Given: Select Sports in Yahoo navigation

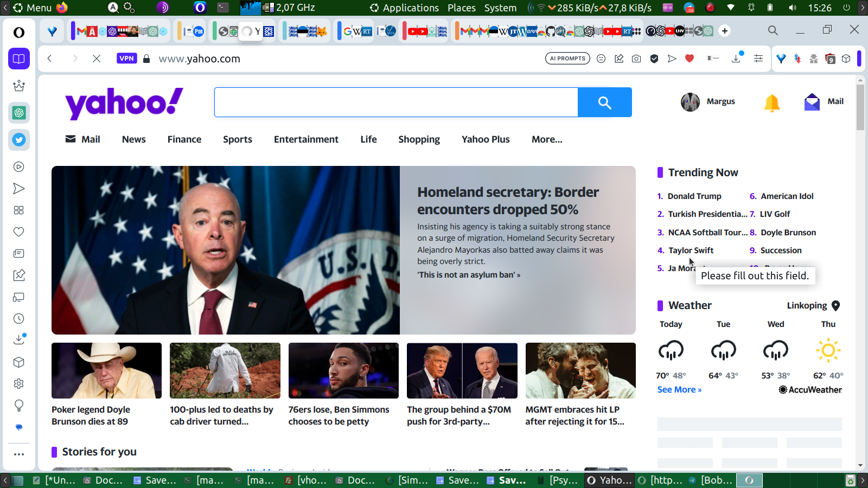Looking at the screenshot, I should tap(238, 139).
